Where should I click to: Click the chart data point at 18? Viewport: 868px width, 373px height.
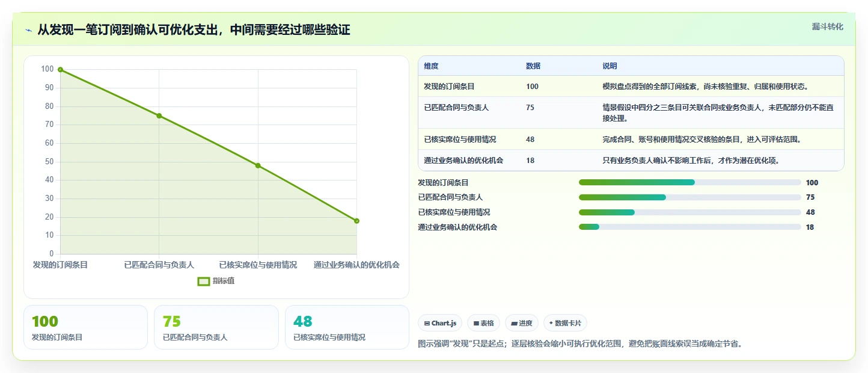coord(356,221)
